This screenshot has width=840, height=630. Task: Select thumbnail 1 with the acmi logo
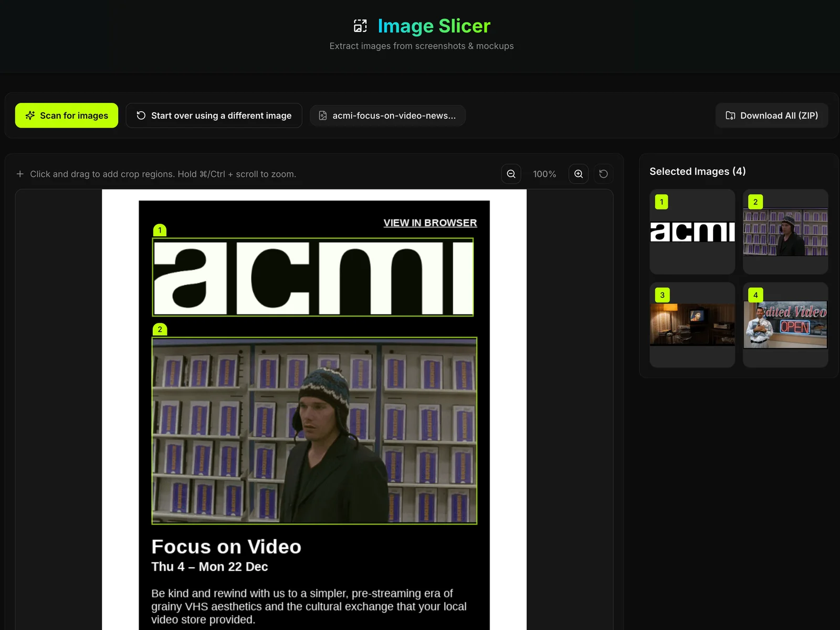pos(692,232)
